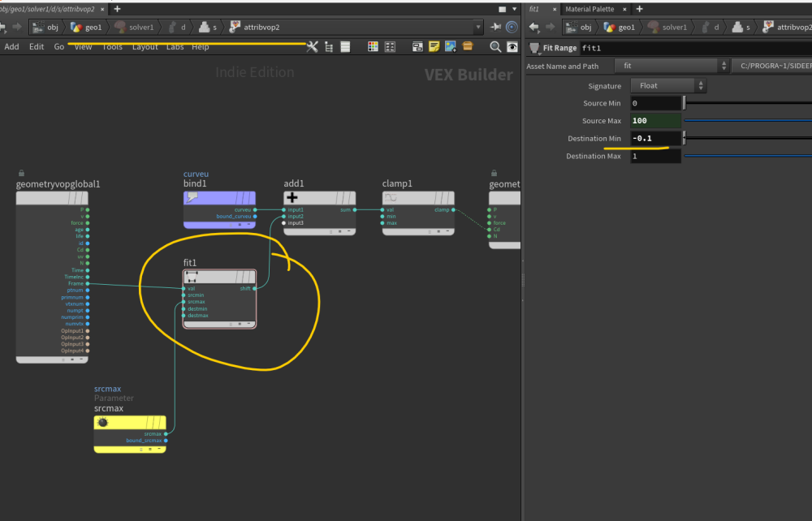The height and width of the screenshot is (521, 812).
Task: Jump to solver1 in parameter pane path
Action: [667, 27]
